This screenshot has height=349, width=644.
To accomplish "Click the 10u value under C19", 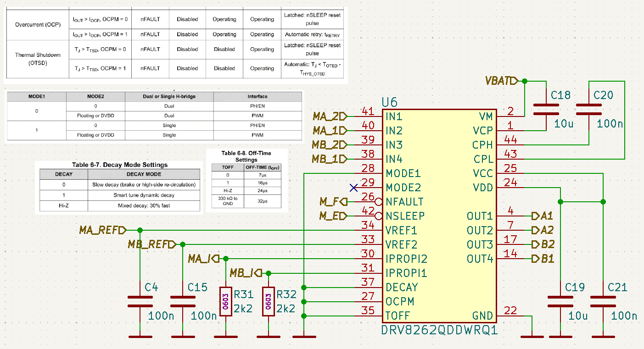I will click(577, 316).
